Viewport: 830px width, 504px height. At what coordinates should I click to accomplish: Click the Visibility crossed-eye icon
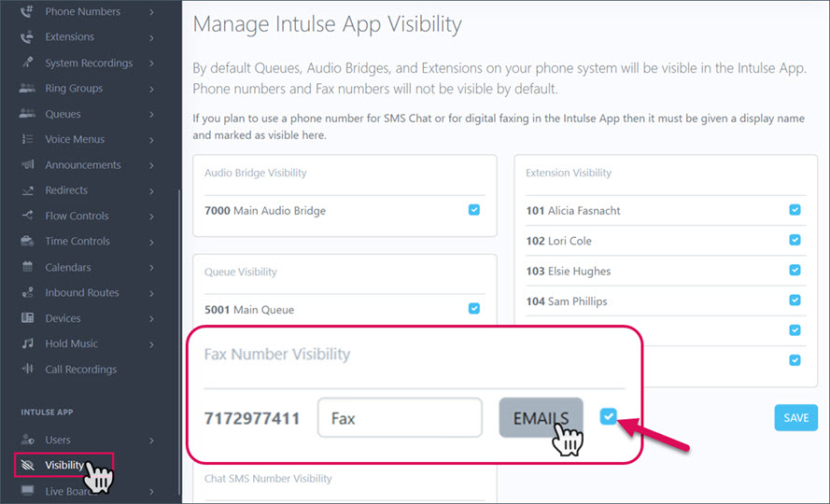(27, 466)
